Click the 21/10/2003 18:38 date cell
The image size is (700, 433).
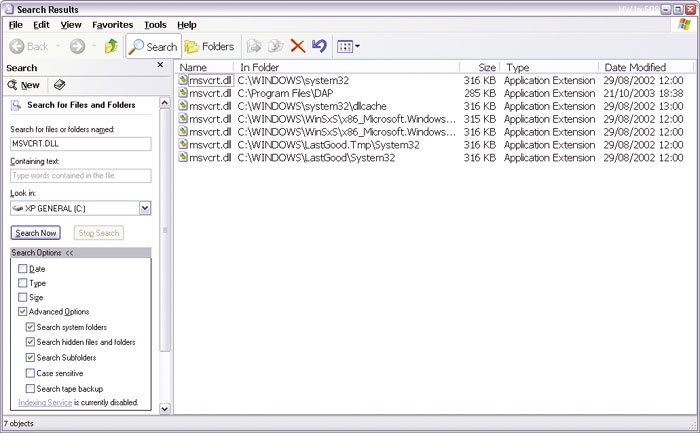pos(643,93)
